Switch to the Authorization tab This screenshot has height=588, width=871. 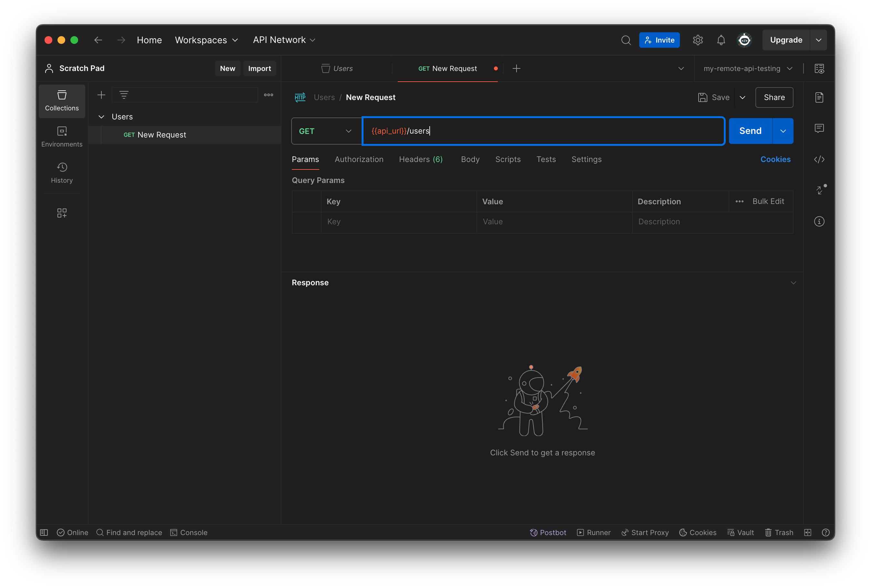coord(359,159)
